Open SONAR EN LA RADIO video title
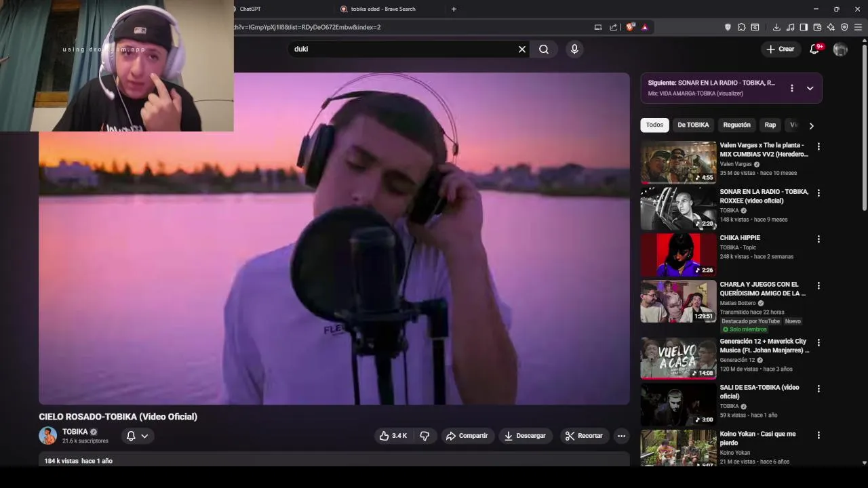This screenshot has width=868, height=488. point(764,196)
